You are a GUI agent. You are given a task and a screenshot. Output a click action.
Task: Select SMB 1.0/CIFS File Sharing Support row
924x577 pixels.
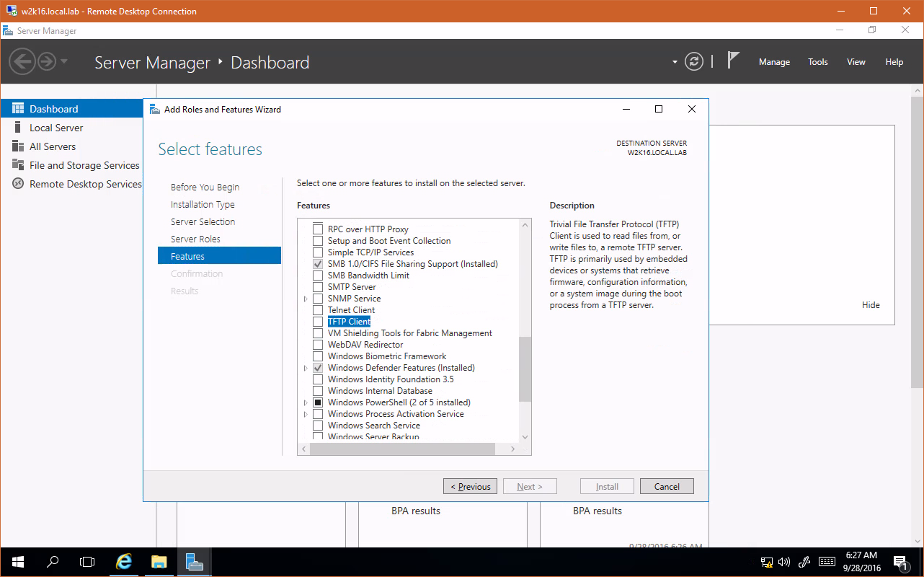[412, 264]
